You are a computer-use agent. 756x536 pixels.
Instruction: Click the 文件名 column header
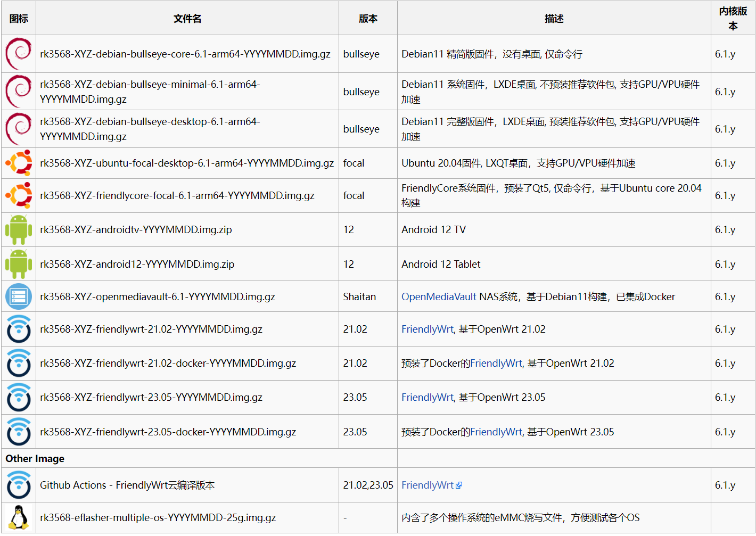pos(187,19)
